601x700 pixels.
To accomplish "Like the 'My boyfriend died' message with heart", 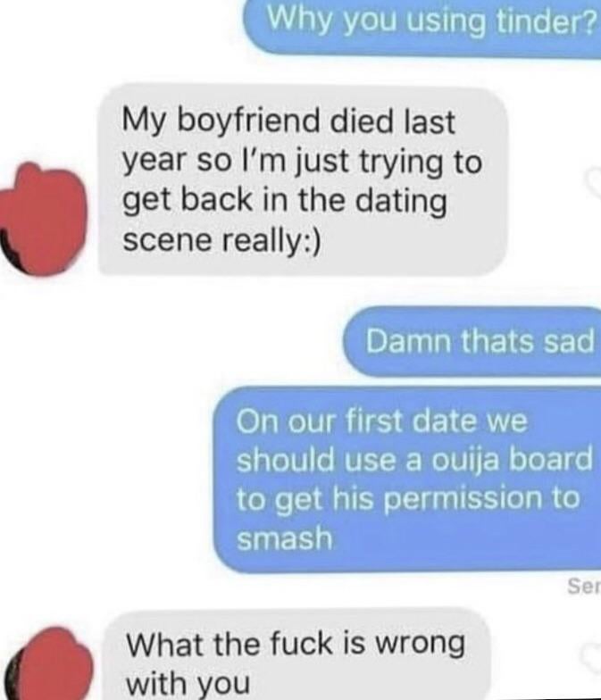I will coord(593,182).
